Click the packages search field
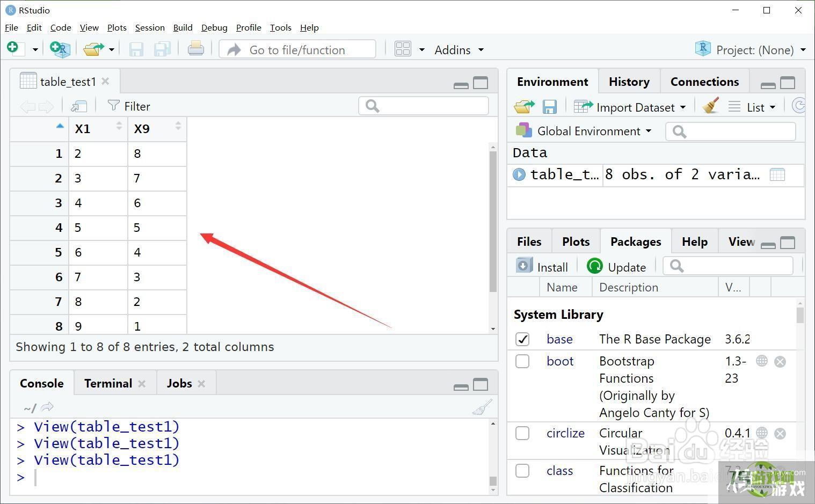Screen dimensions: 815x504 728,266
